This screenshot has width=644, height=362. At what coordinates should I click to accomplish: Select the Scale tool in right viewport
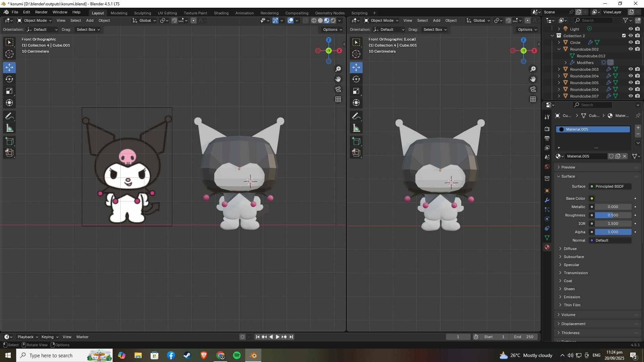356,91
